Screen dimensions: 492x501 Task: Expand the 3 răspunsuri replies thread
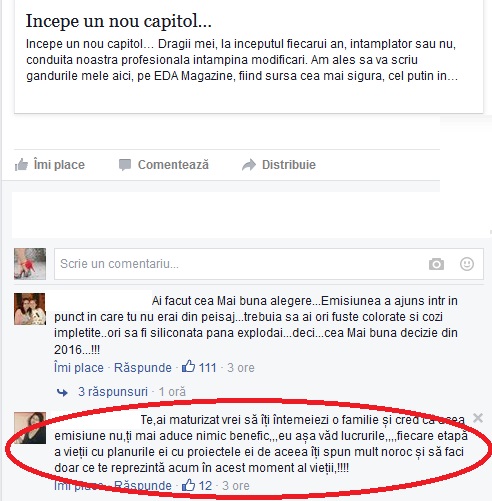coord(113,392)
